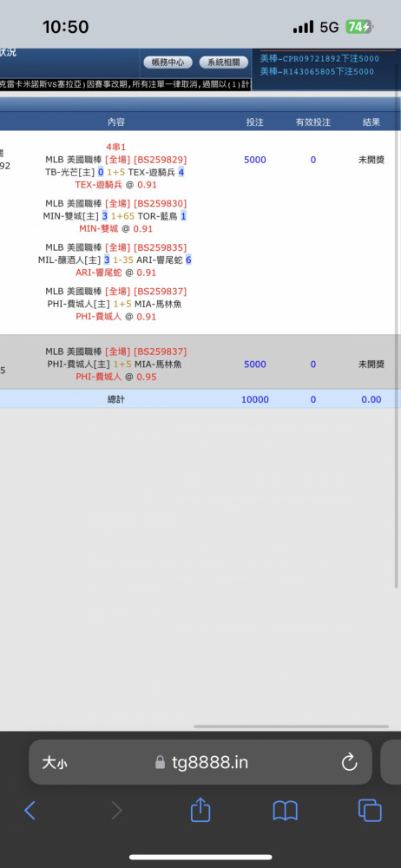Tap the tg8888.in address field
Viewport: 401px width, 868px height.
coord(200,762)
